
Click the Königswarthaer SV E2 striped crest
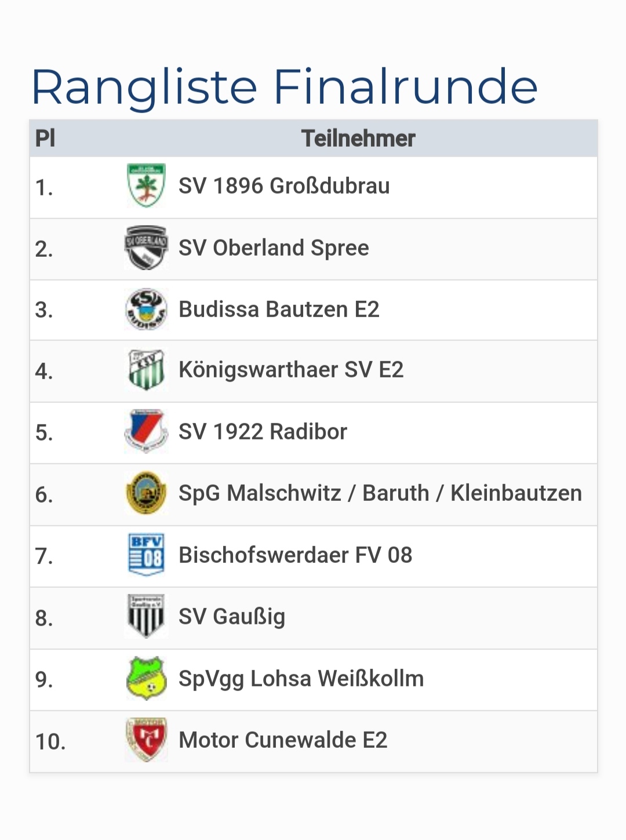pyautogui.click(x=146, y=370)
